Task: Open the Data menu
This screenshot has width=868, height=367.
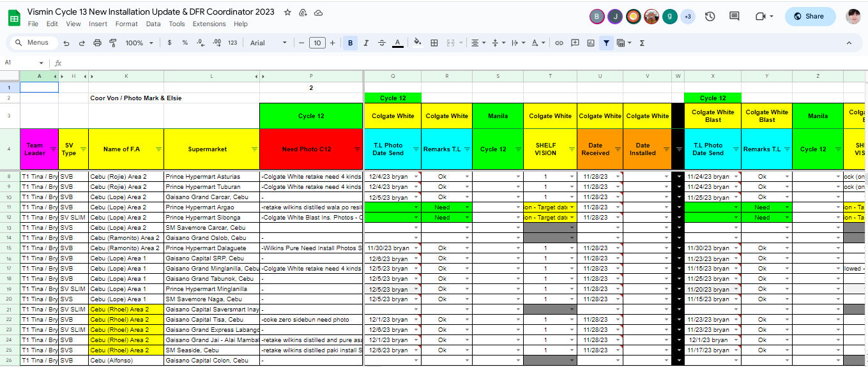Action: pos(153,24)
